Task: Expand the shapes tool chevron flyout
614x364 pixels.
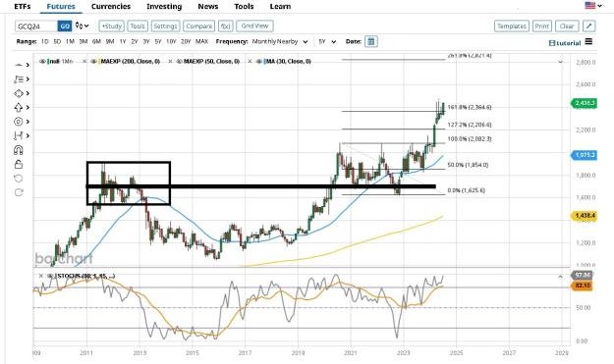Action: point(28,93)
